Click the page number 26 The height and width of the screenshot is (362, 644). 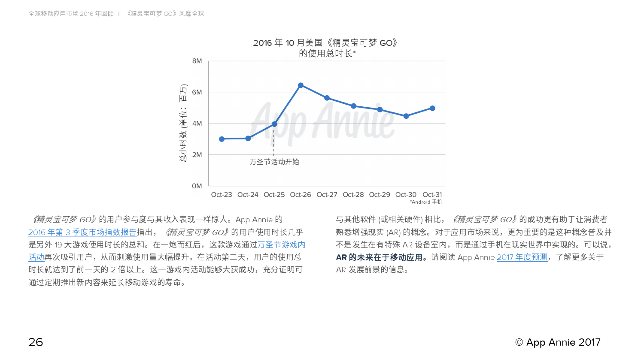[x=36, y=342]
